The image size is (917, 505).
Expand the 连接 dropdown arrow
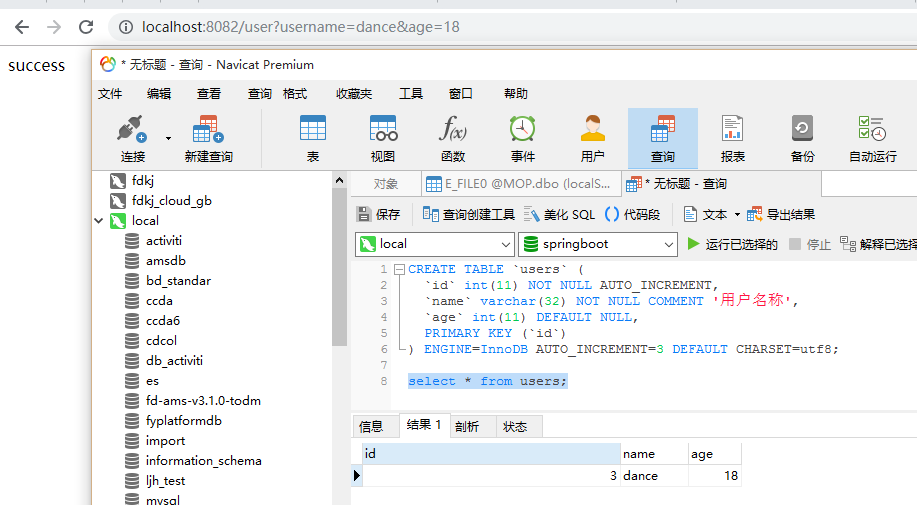168,139
